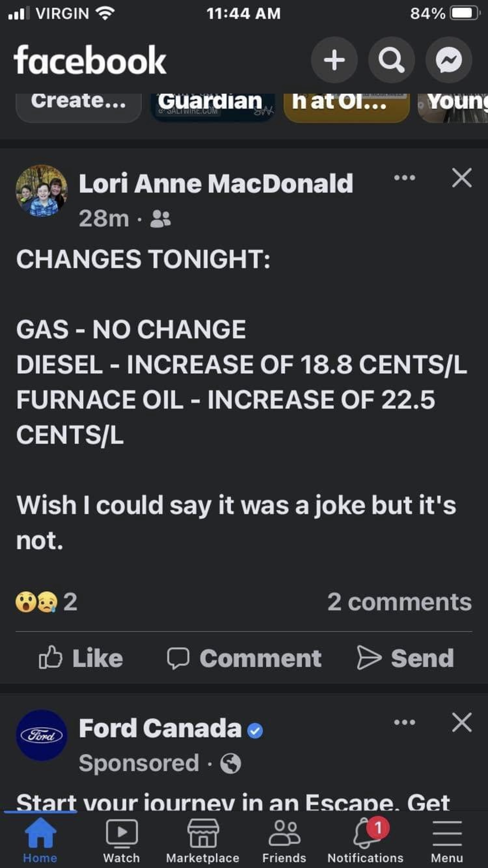Comment on the gas price post
The image size is (488, 868).
[244, 658]
